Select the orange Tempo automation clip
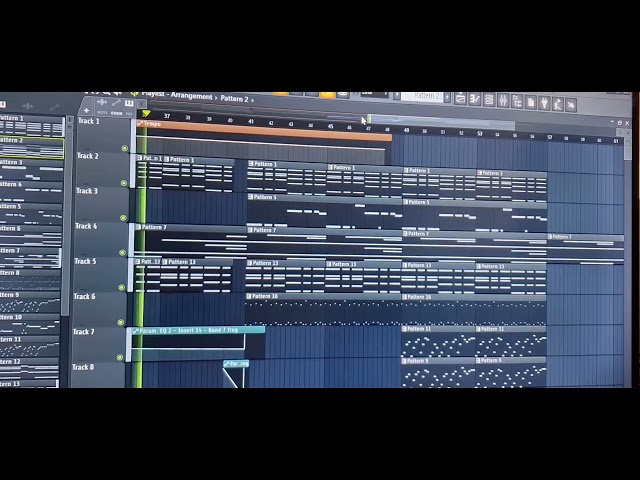This screenshot has height=480, width=640. (264, 130)
